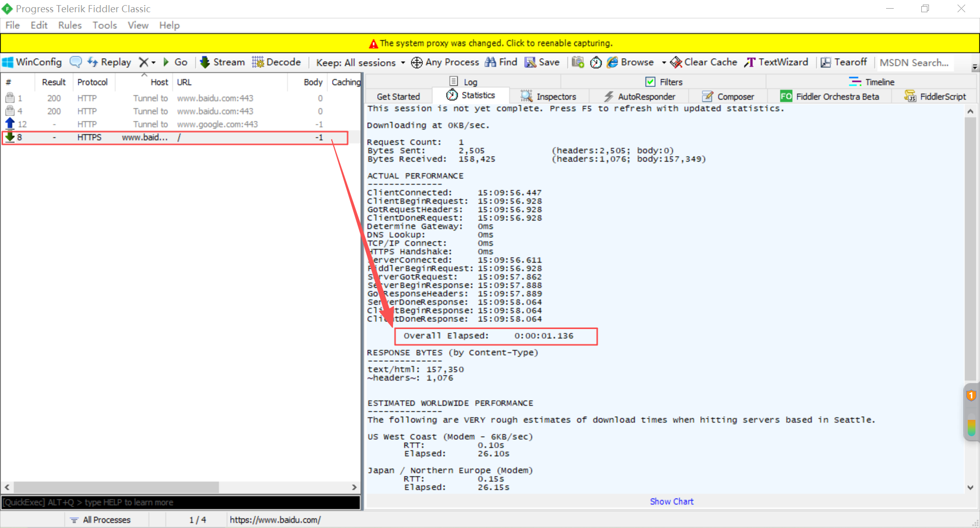Click the Statistics pane scrollbar up arrow
Viewport: 980px width, 528px height.
[x=970, y=111]
